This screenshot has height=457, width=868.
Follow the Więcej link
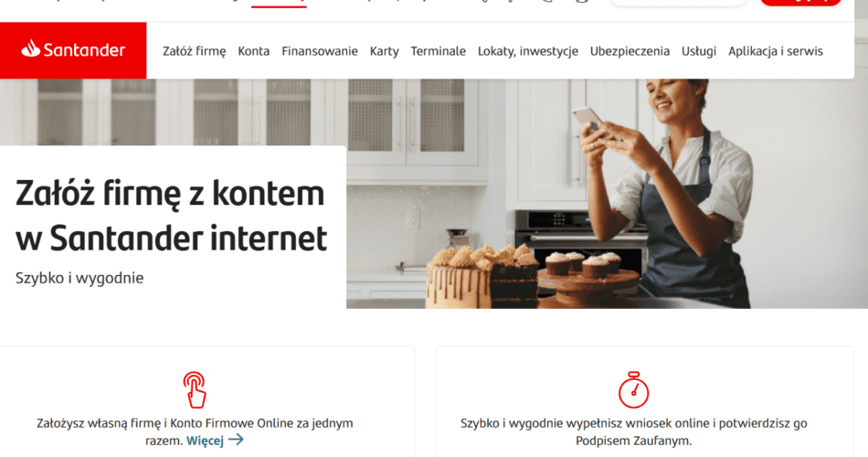coord(205,441)
